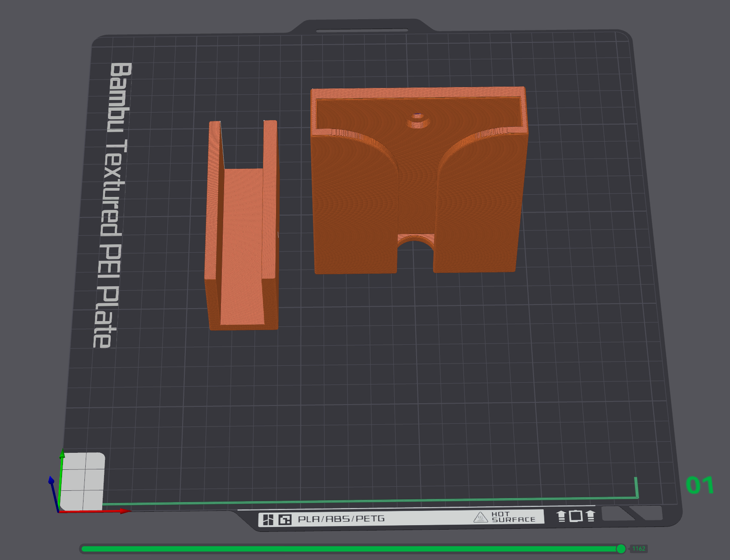Viewport: 730px width, 560px height.
Task: Click the 1162 move count label
Action: coord(638,549)
